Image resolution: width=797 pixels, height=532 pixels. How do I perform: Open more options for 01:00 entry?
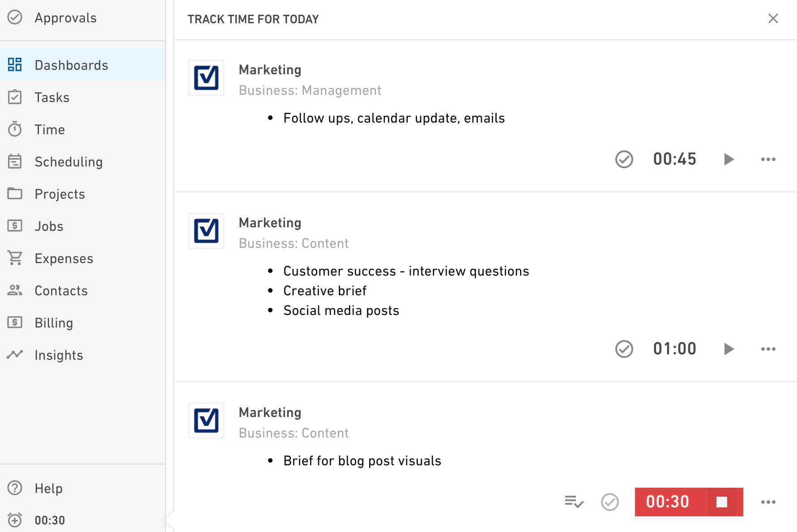[x=768, y=349]
